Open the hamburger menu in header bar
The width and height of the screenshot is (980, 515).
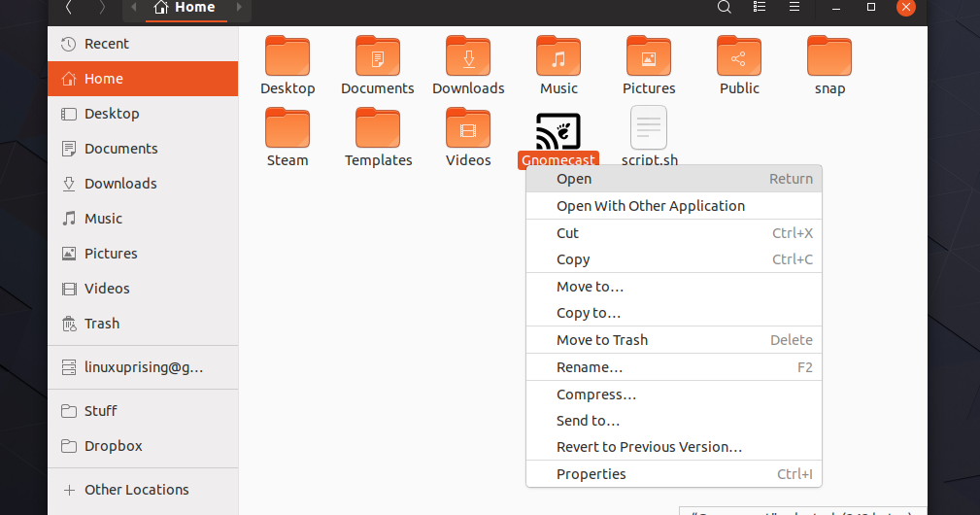pos(794,7)
